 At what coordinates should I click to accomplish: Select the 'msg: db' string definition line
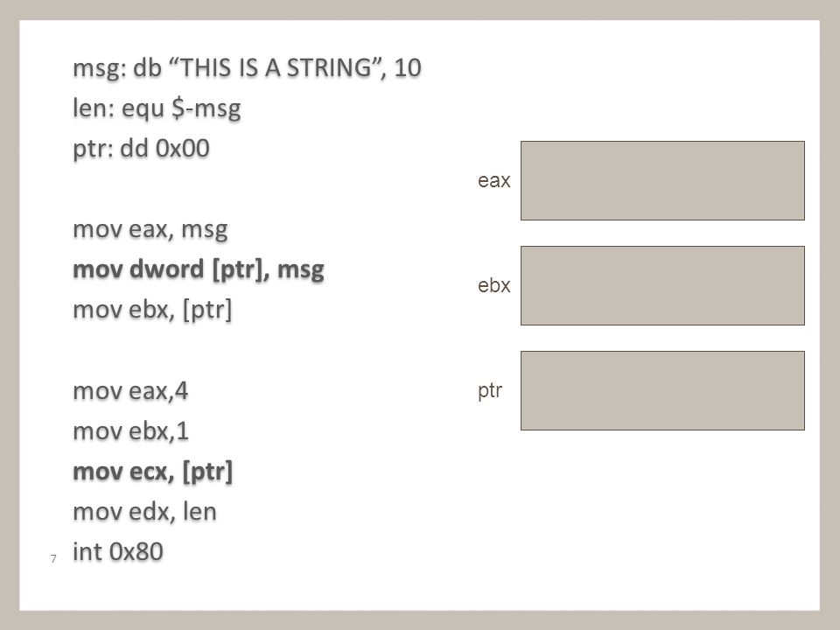point(247,68)
